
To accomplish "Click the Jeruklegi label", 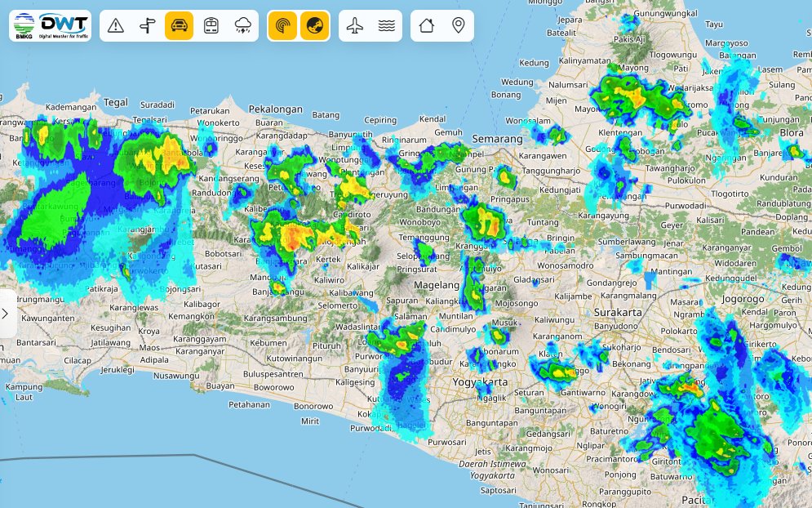I will tap(117, 370).
